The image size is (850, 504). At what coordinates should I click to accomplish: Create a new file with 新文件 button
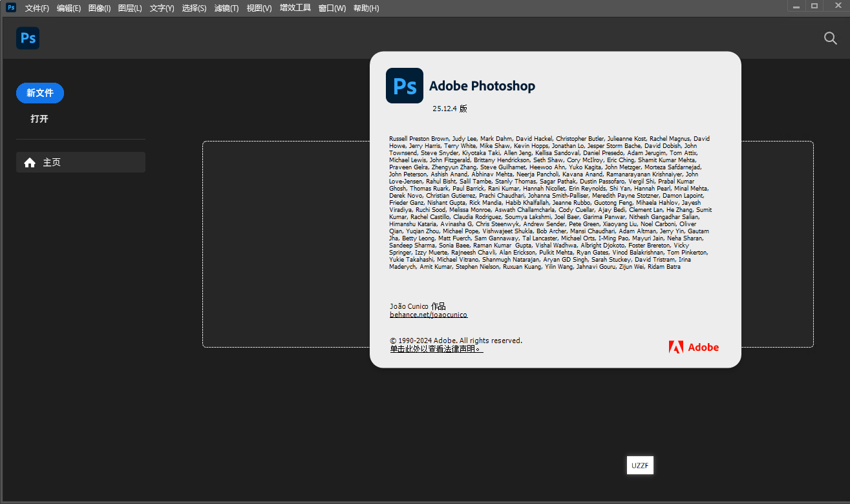[40, 93]
